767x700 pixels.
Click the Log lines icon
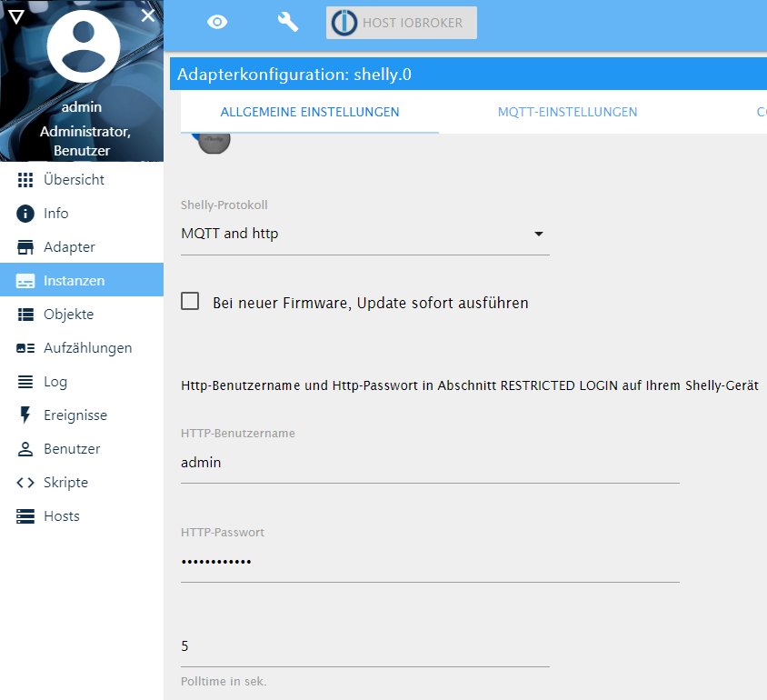(25, 382)
